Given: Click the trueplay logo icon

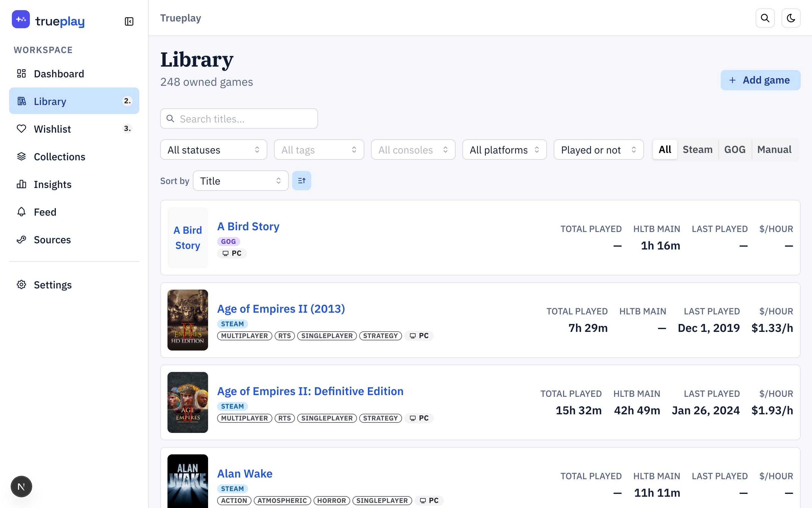Looking at the screenshot, I should click(x=21, y=19).
